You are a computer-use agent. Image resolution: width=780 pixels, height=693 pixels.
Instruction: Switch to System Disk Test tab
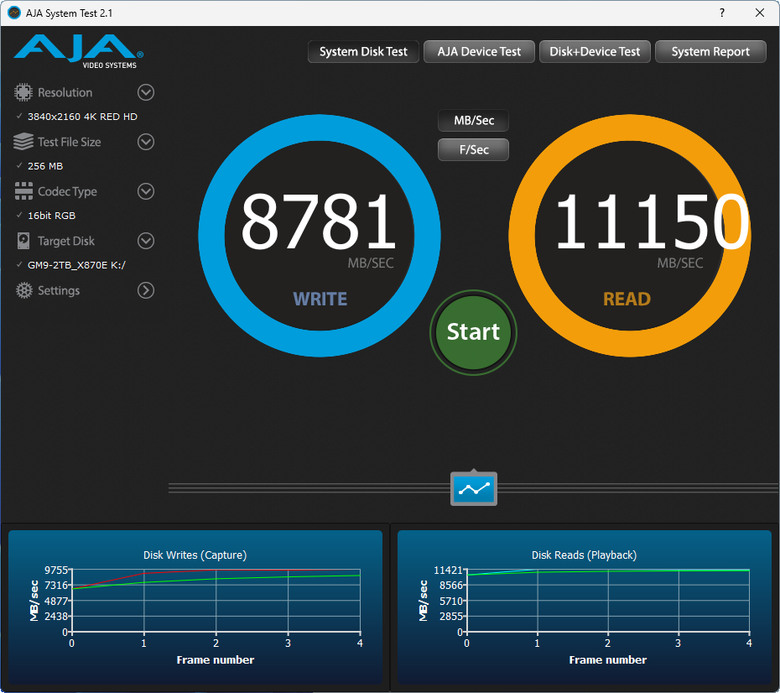363,52
